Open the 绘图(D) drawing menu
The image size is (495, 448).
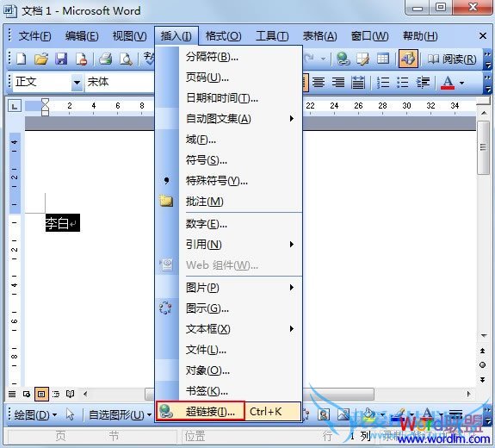coord(35,414)
